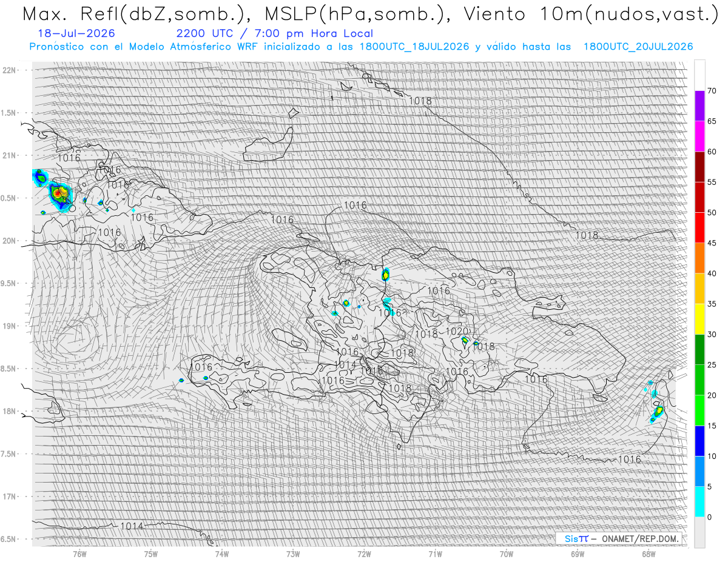Click the '1020' pressure contour label

pyautogui.click(x=457, y=332)
